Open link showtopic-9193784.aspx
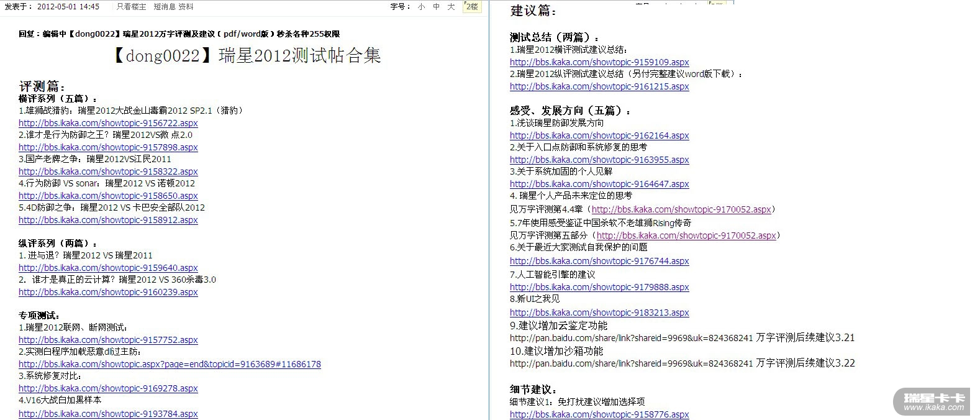The height and width of the screenshot is (420, 980). tap(108, 414)
